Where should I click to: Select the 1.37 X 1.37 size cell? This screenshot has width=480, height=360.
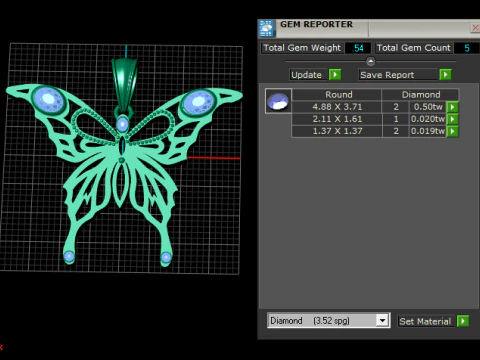coord(337,131)
